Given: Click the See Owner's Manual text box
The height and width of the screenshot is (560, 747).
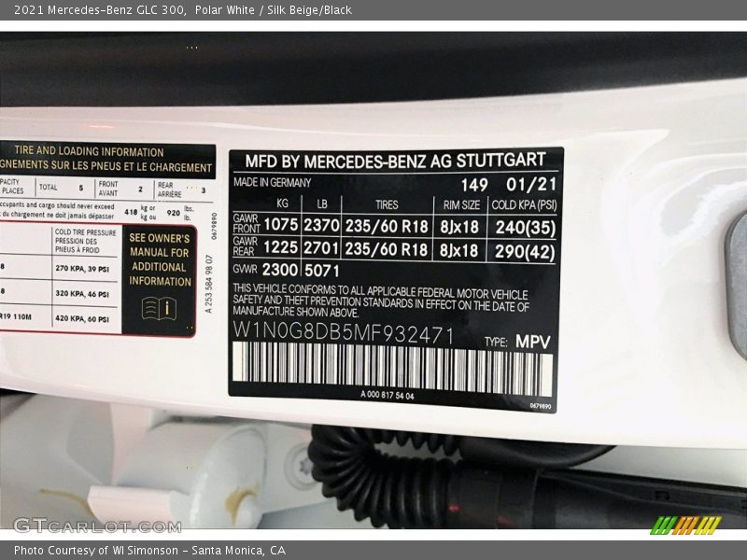Looking at the screenshot, I should click(x=160, y=259).
